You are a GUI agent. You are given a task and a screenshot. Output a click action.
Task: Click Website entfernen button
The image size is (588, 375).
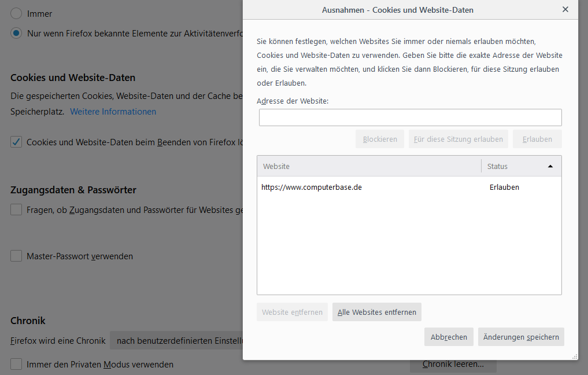tap(292, 312)
